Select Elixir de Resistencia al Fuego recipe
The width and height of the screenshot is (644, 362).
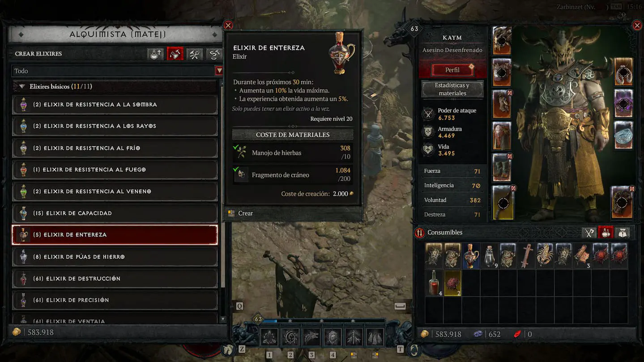[x=115, y=170]
